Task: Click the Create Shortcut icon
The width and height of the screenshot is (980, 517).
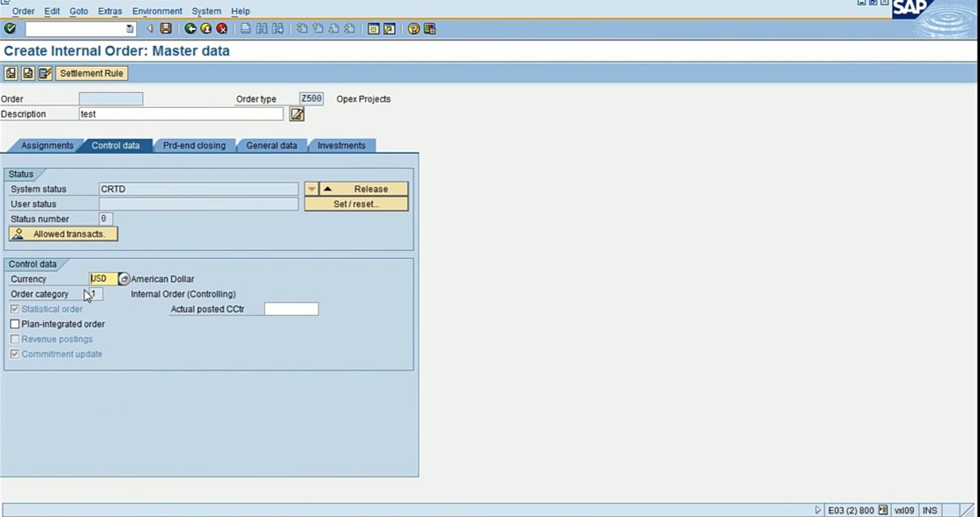Action: tap(389, 29)
